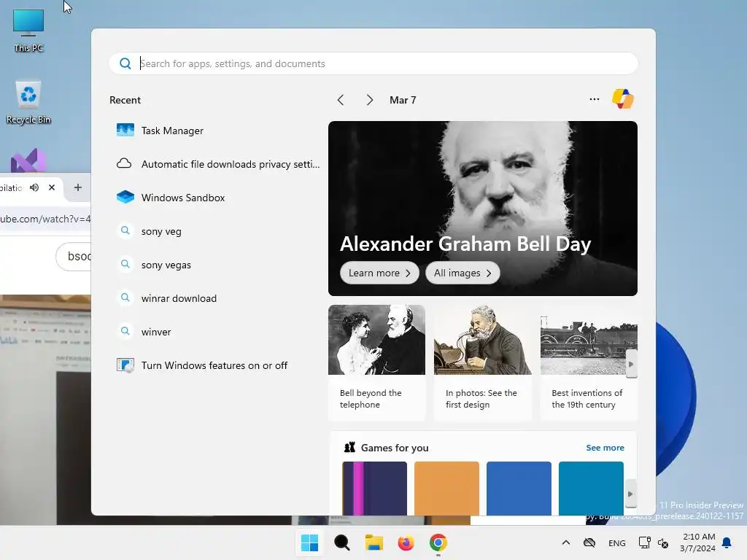This screenshot has height=560, width=747.
Task: Click All images button
Action: click(x=462, y=273)
